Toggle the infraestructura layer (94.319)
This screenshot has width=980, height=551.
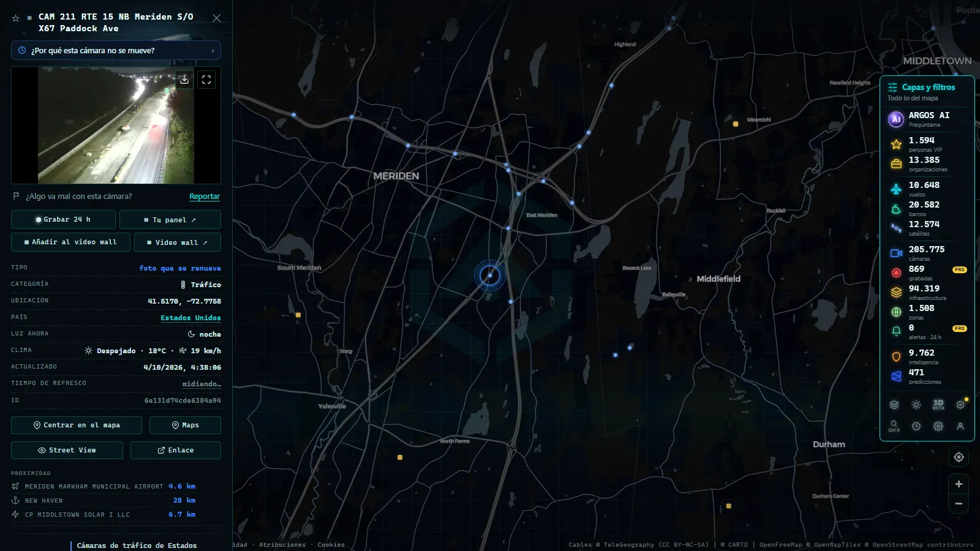[x=927, y=293]
